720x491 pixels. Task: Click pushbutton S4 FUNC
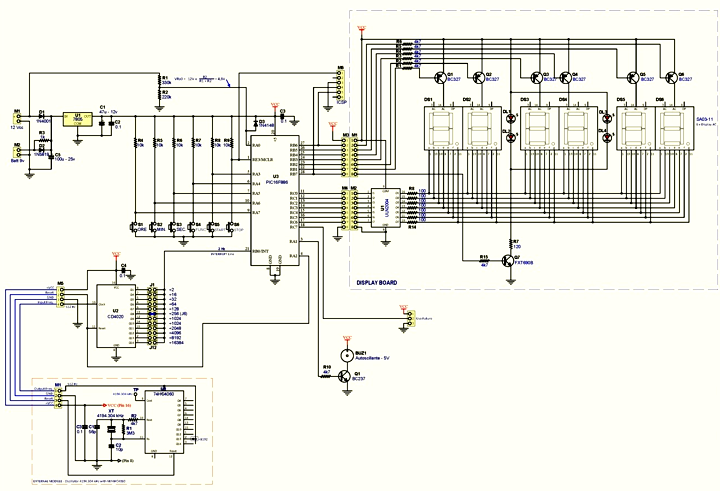pyautogui.click(x=192, y=227)
